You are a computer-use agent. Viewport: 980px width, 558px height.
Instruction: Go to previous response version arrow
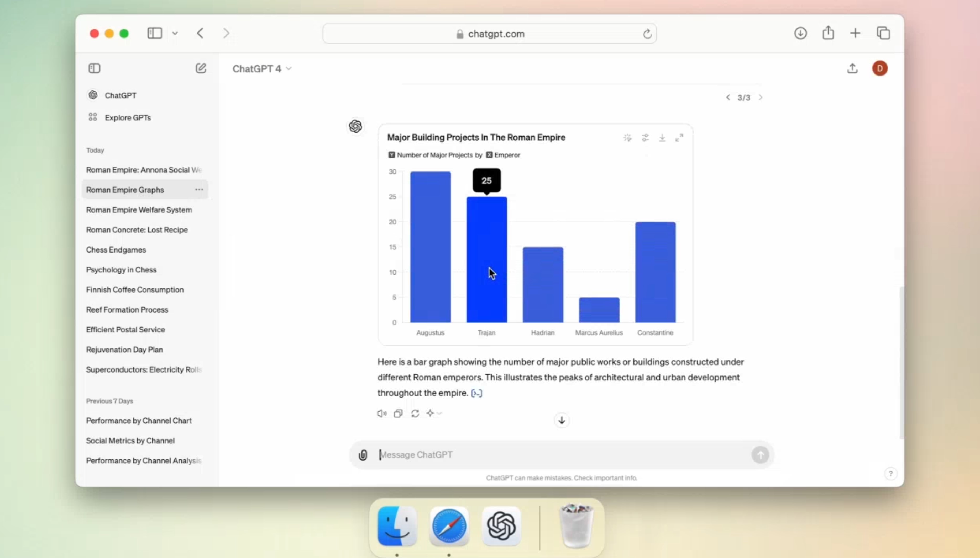pos(728,97)
